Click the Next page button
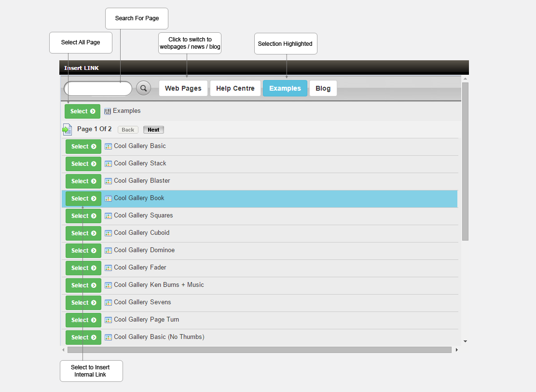The width and height of the screenshot is (536, 392). point(153,130)
